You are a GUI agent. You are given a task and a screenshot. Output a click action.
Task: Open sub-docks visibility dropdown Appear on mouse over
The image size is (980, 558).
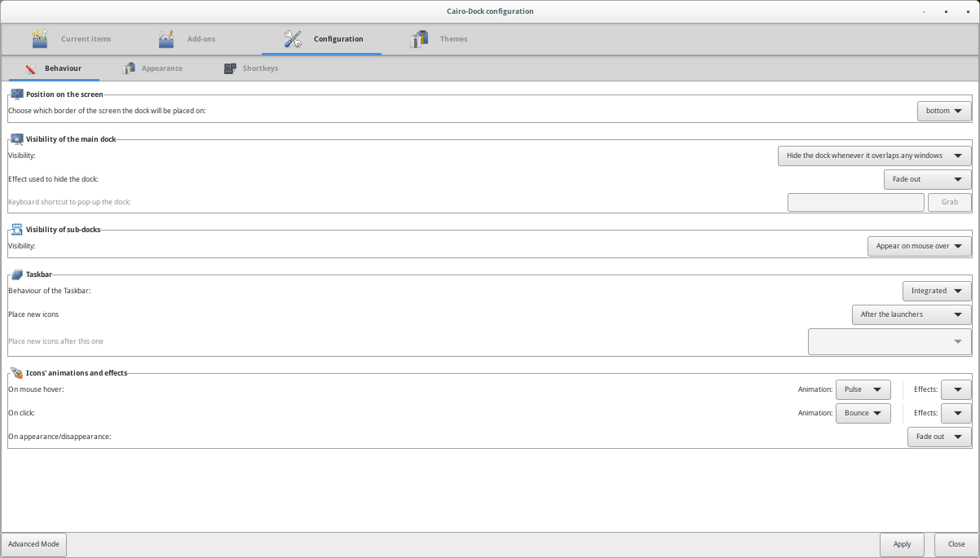pos(920,246)
